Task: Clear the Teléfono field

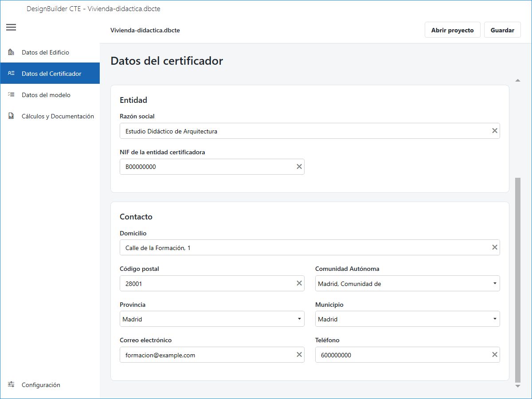Action: (495, 355)
